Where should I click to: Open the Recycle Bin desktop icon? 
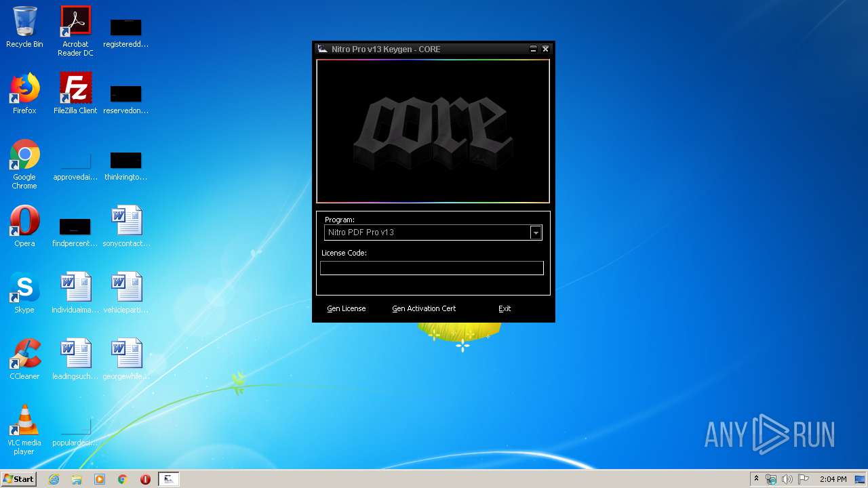coord(24,27)
